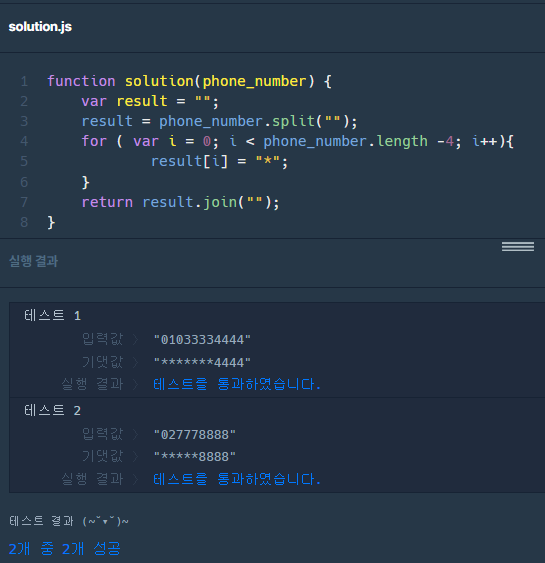Click line number 4 in the gutter
Viewport: 545px width, 563px height.
click(24, 141)
